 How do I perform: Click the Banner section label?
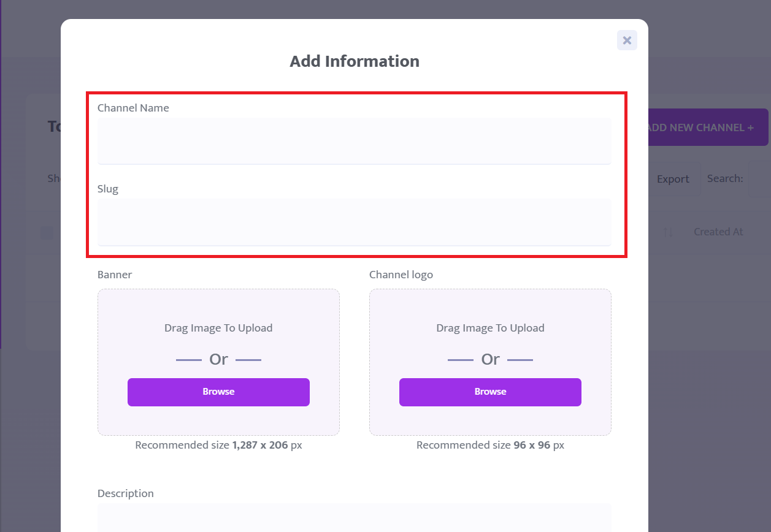(115, 275)
